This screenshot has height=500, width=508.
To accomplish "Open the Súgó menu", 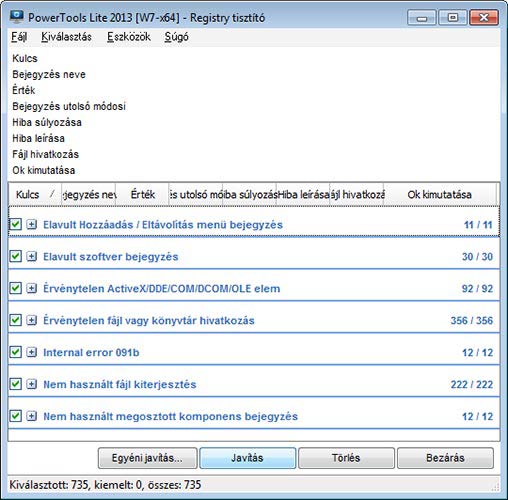I will point(176,37).
